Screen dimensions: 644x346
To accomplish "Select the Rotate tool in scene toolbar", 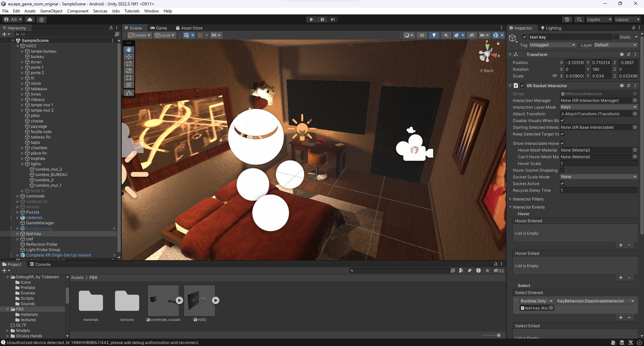I will (x=129, y=64).
